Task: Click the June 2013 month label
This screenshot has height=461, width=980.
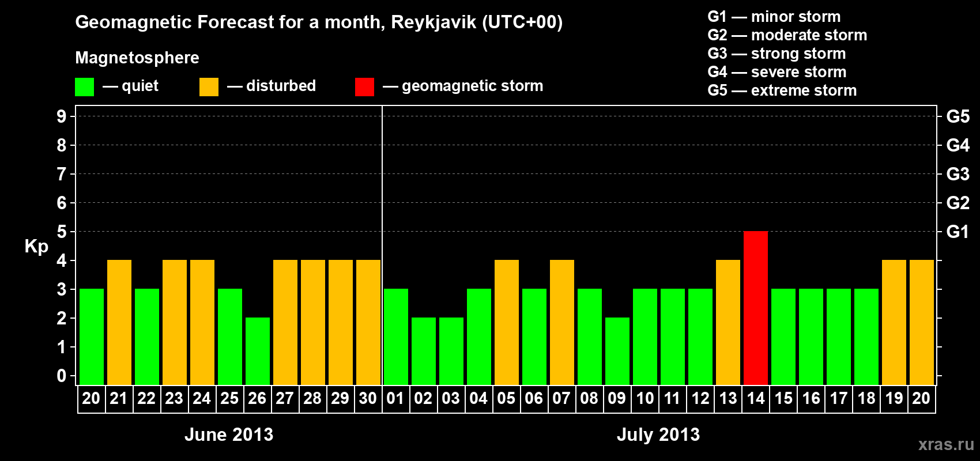Action: coord(229,434)
